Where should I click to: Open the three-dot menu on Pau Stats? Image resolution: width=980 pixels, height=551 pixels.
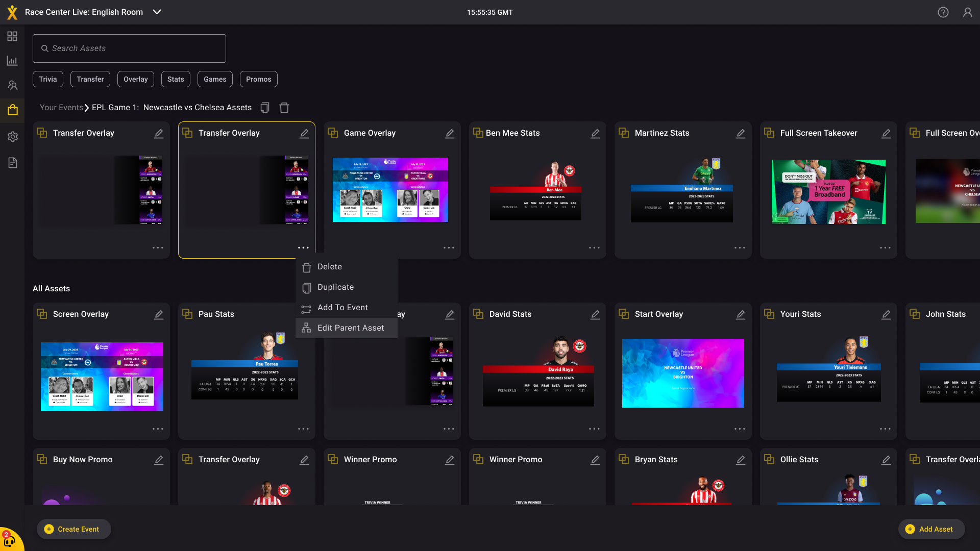click(x=304, y=429)
